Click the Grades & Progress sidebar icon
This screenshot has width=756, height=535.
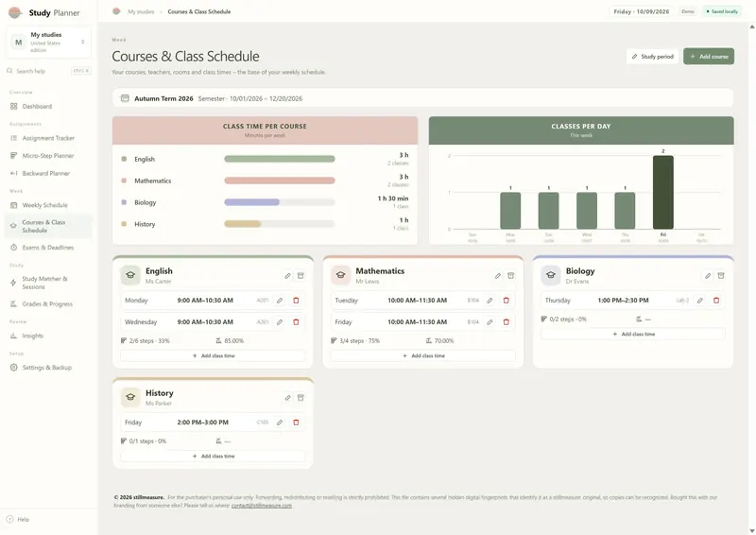point(13,304)
